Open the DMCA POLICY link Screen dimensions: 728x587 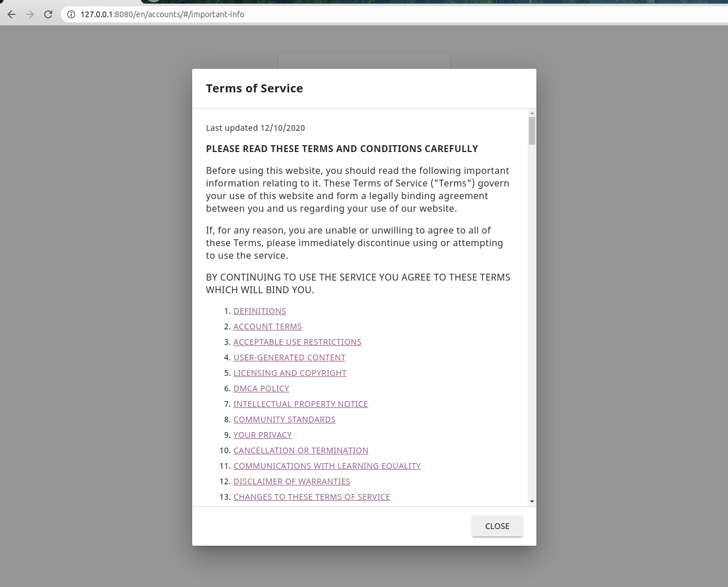tap(261, 388)
